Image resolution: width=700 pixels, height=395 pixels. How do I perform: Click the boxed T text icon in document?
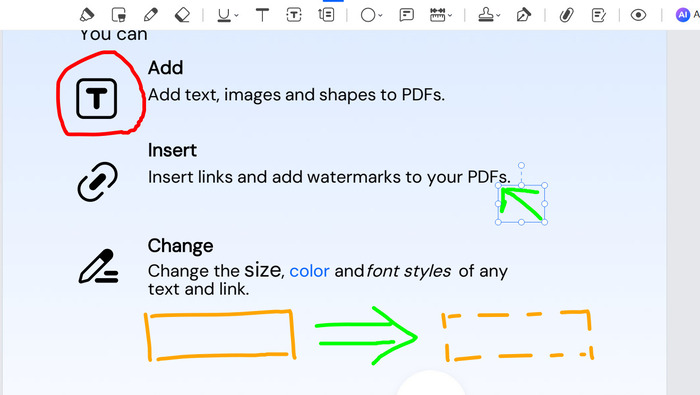click(x=96, y=99)
